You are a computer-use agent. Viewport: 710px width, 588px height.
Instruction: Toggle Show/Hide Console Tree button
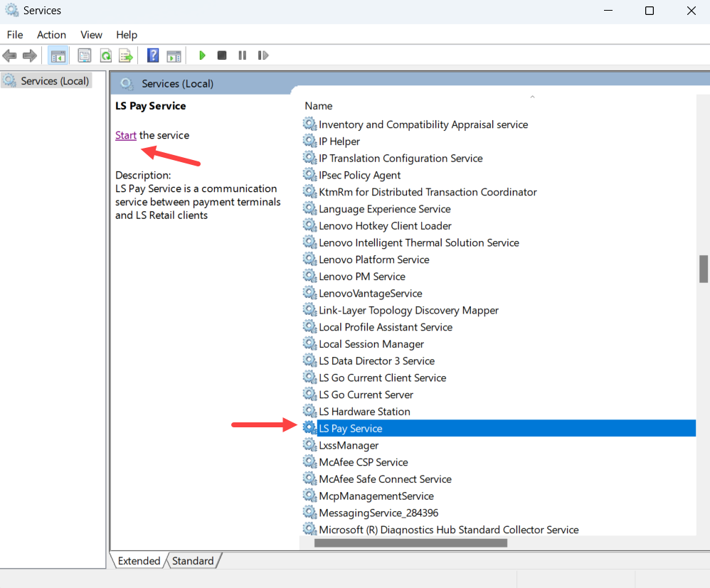click(58, 55)
